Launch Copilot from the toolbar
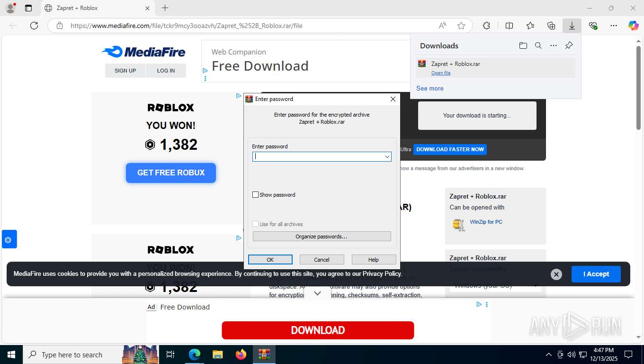 634,26
